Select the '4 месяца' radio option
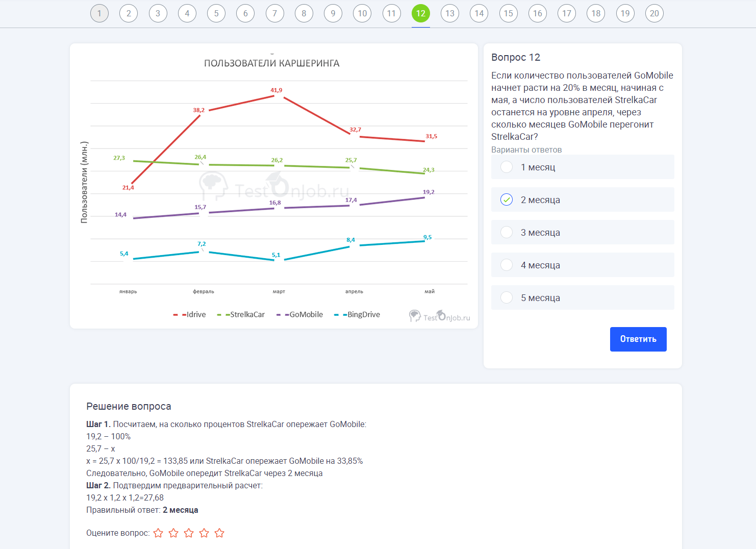The width and height of the screenshot is (756, 549). [x=507, y=265]
